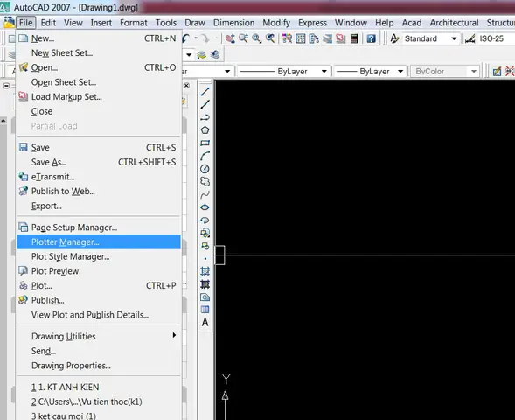Image resolution: width=515 pixels, height=420 pixels.
Task: Select the Polyline tool
Action: coord(205,117)
